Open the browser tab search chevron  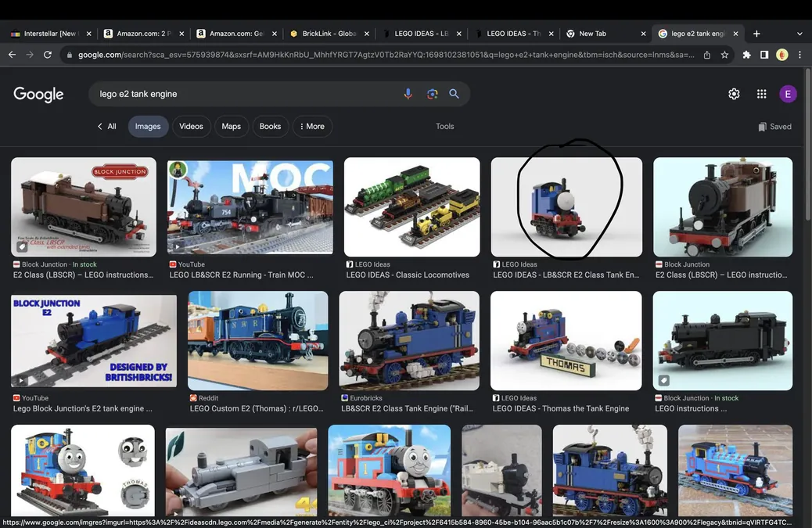[x=799, y=34]
